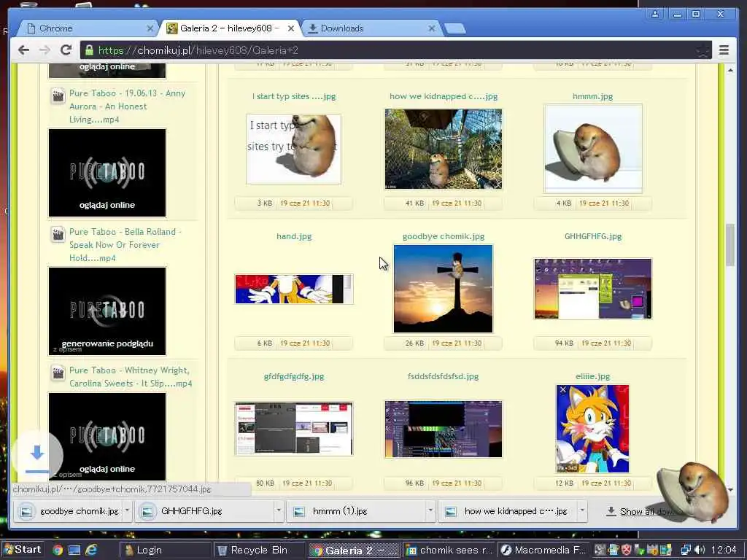Screen dimensions: 747x560
Task: Go back with the browser back arrow
Action: pyautogui.click(x=23, y=50)
